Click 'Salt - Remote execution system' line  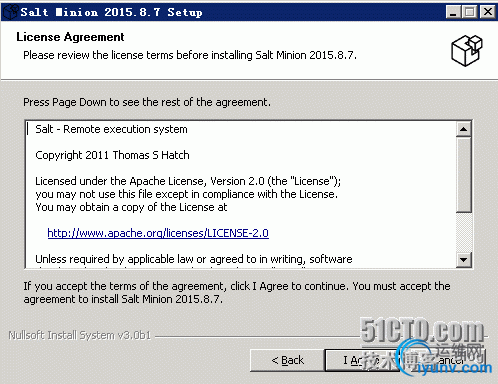pyautogui.click(x=111, y=129)
